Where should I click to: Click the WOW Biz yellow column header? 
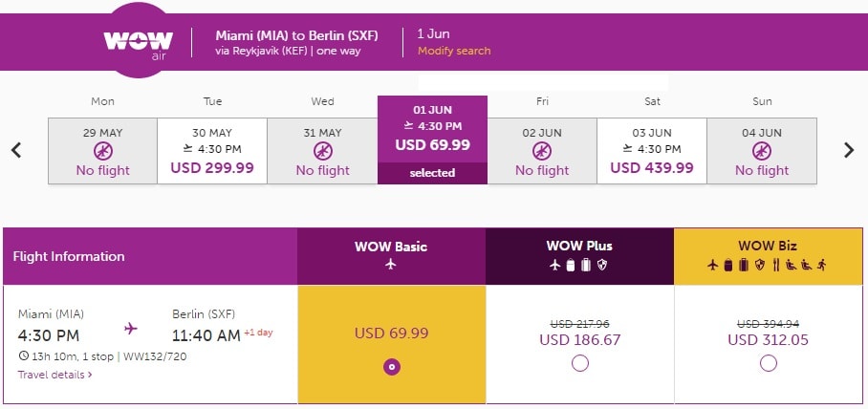coord(768,256)
